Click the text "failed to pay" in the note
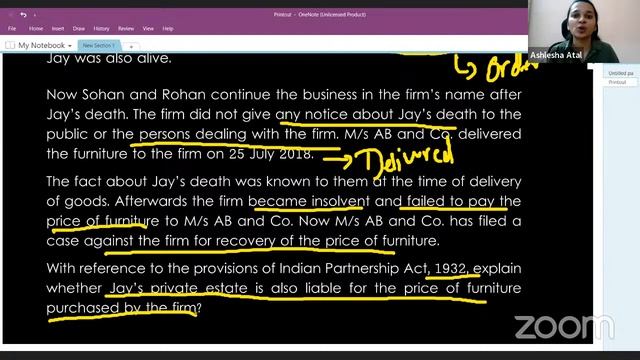 tap(451, 201)
